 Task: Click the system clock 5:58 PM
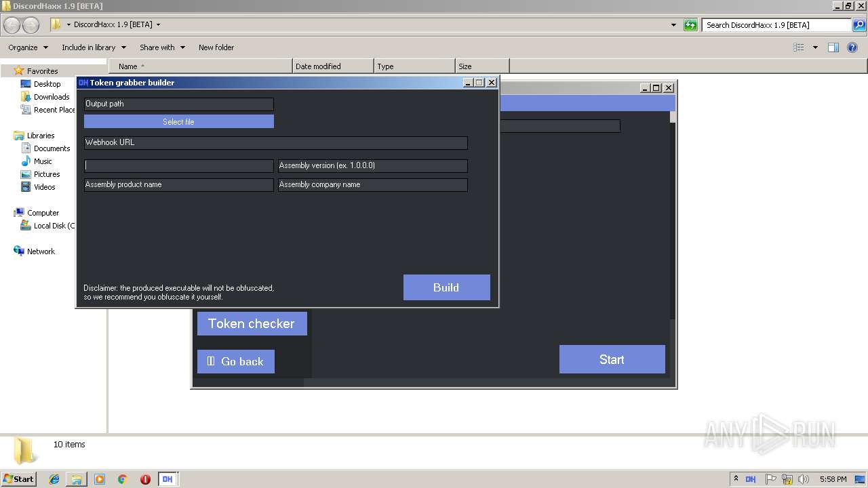(833, 479)
